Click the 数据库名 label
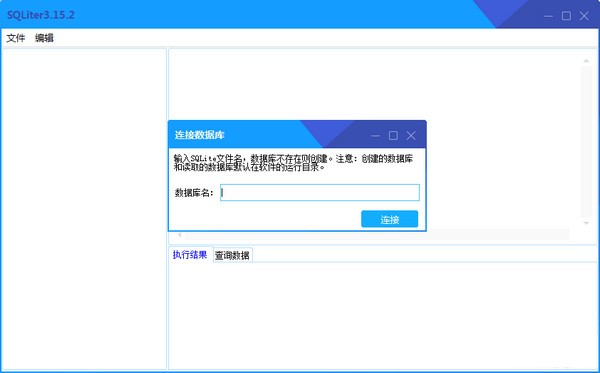Viewport: 600px width, 373px height. pos(194,193)
